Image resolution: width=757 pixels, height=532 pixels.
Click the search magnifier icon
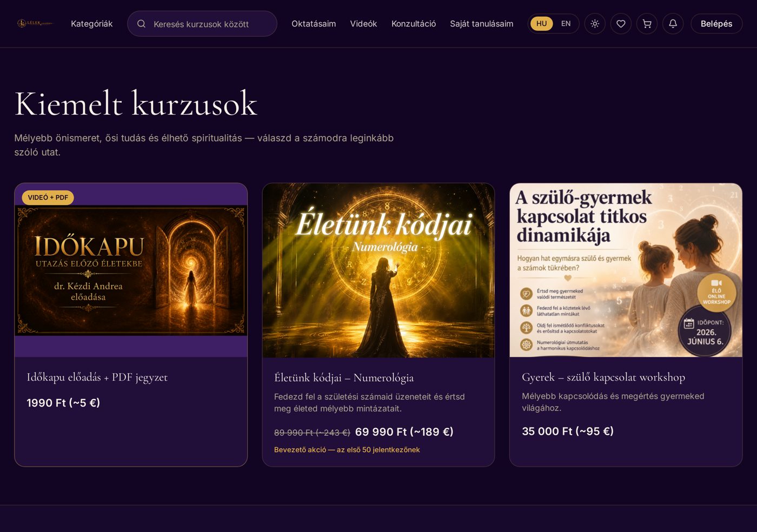click(x=141, y=24)
